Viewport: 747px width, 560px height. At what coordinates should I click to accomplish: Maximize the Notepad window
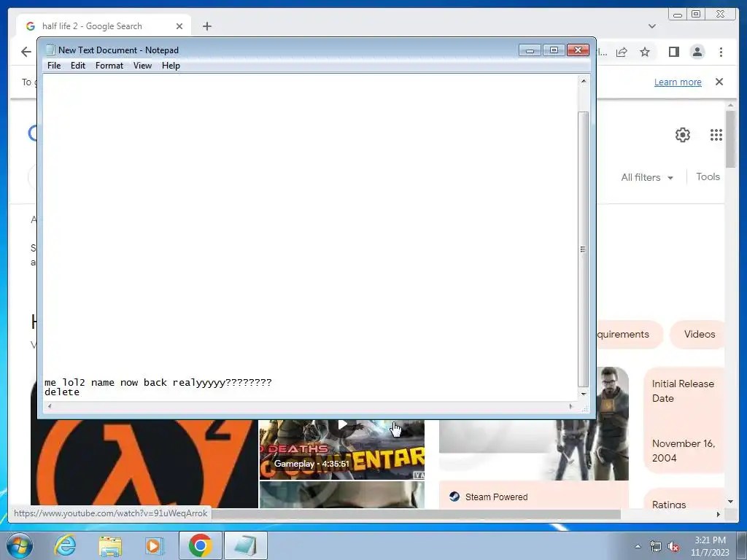554,50
